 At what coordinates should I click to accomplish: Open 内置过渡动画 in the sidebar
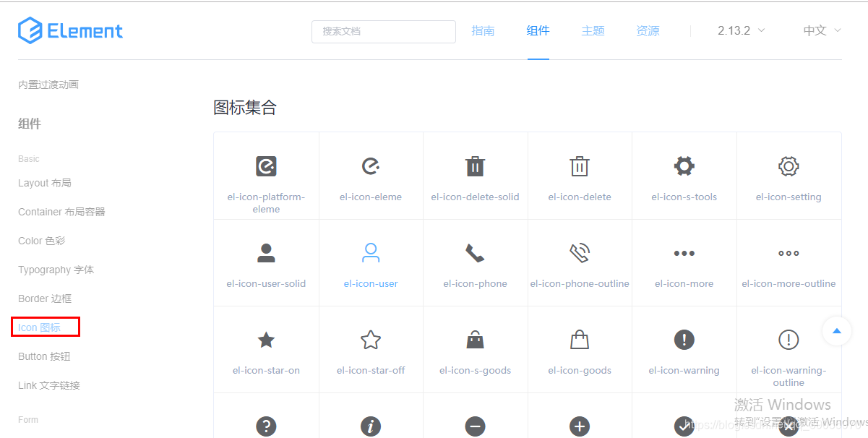pyautogui.click(x=48, y=85)
